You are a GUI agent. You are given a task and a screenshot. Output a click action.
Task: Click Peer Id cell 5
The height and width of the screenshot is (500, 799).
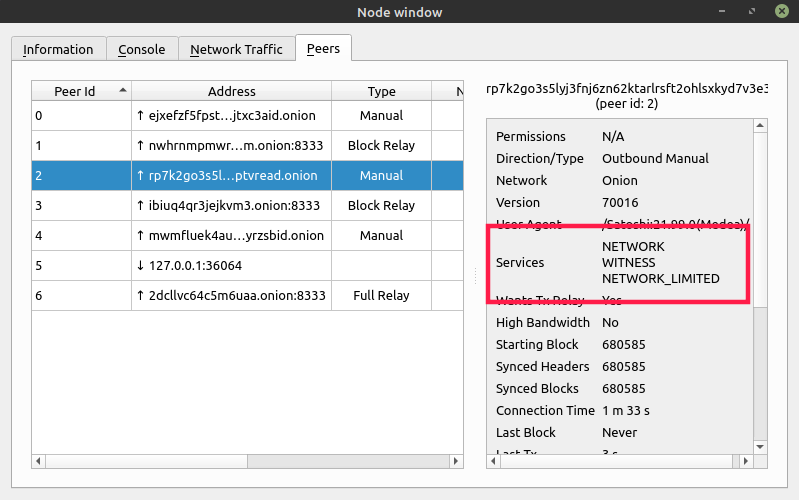point(81,266)
